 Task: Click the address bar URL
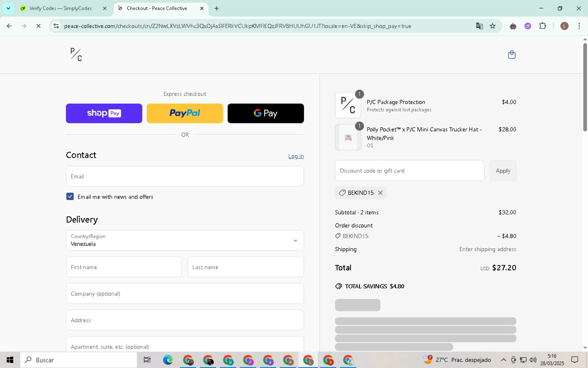tap(238, 26)
